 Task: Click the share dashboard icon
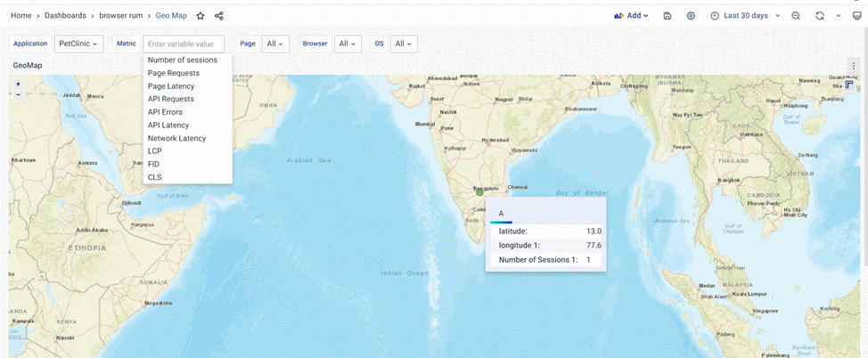(219, 16)
